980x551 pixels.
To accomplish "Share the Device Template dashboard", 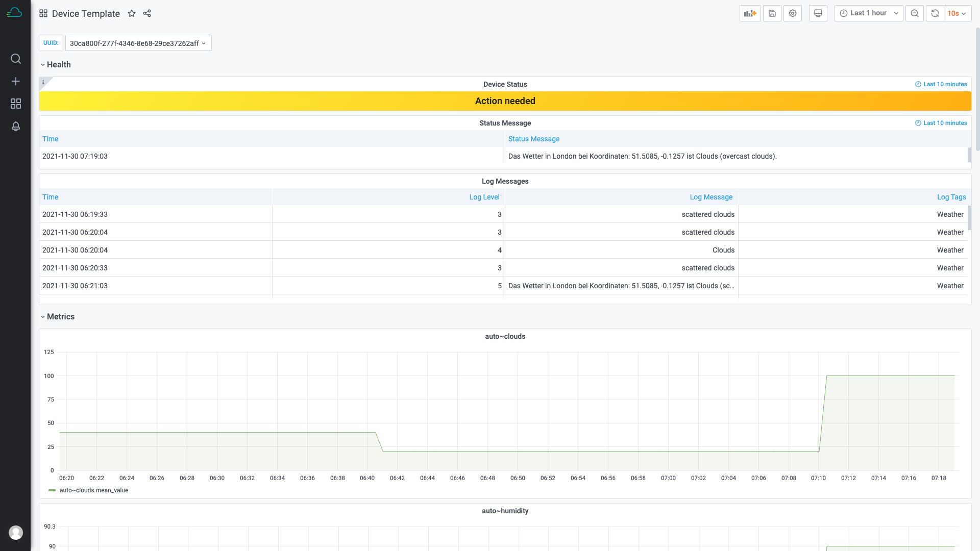I will 147,13.
